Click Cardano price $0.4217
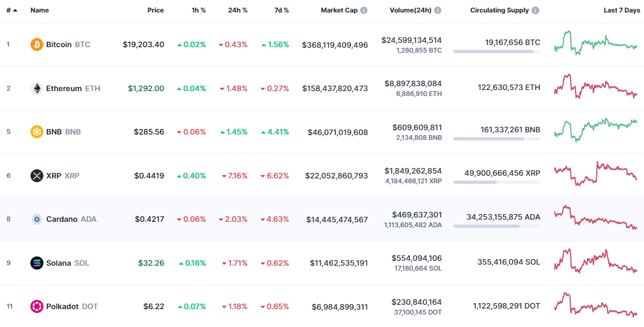 pos(149,219)
